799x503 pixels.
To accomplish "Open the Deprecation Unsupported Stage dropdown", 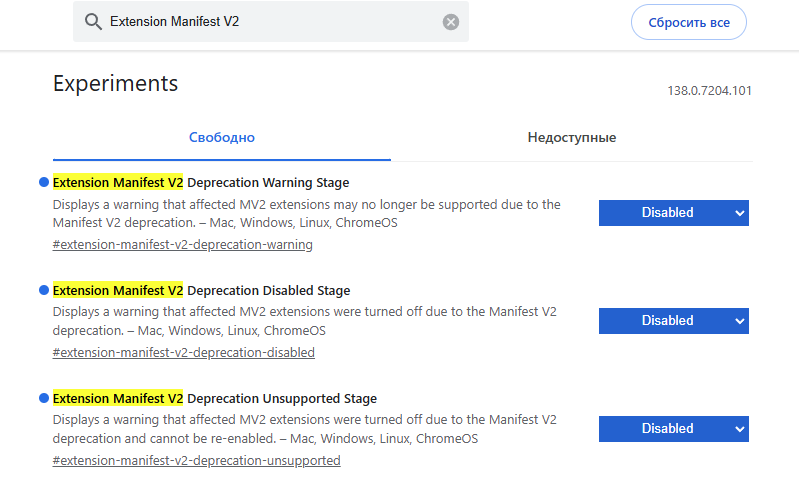I will 674,429.
